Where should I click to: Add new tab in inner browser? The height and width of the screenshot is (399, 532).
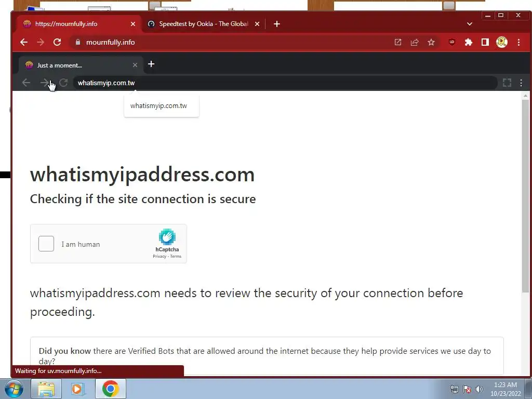tap(151, 64)
